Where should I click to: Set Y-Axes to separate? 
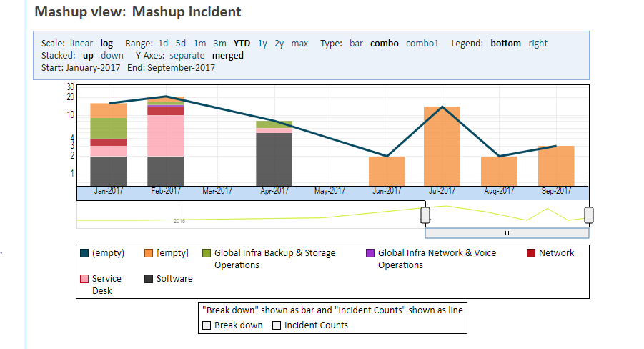click(187, 55)
